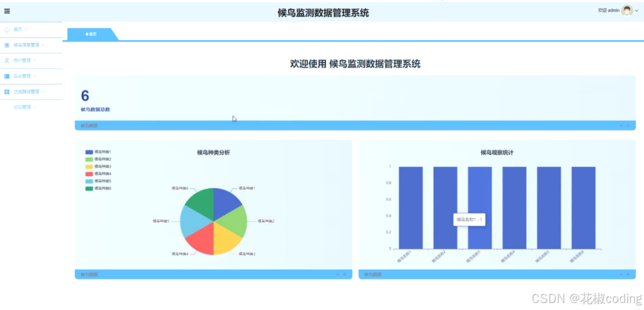The image size is (644, 310).
Task: Close the 候鸟观察统计 card with its X icon
Action: [628, 275]
